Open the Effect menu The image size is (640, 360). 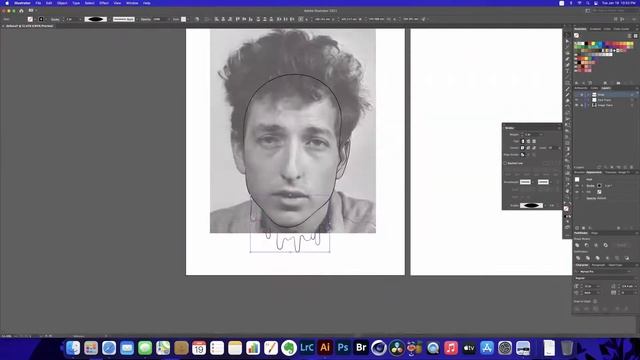pyautogui.click(x=104, y=3)
